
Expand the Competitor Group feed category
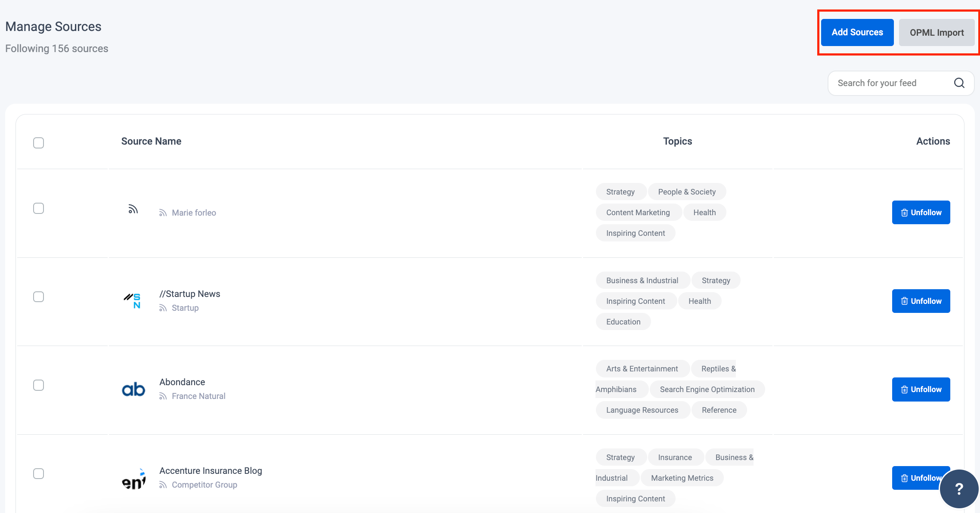click(204, 485)
